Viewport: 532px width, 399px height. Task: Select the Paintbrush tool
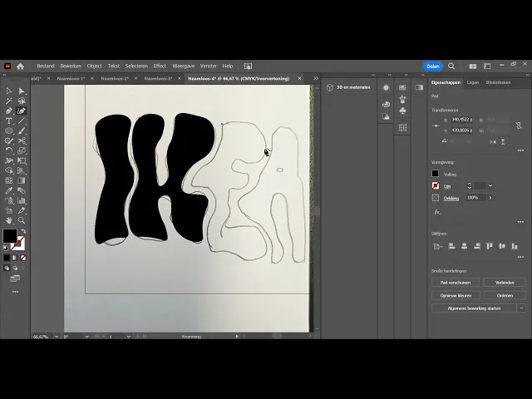pos(22,131)
